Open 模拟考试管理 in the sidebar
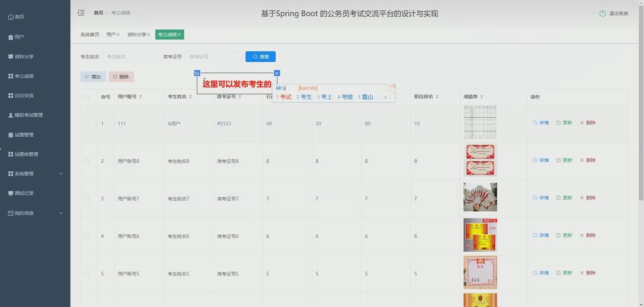Image resolution: width=644 pixels, height=307 pixels. [29, 115]
